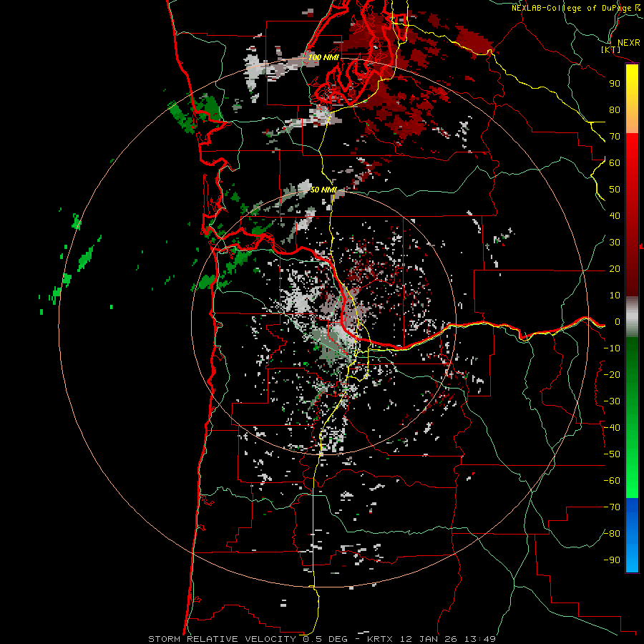Click the [KT] units label

tap(610, 49)
